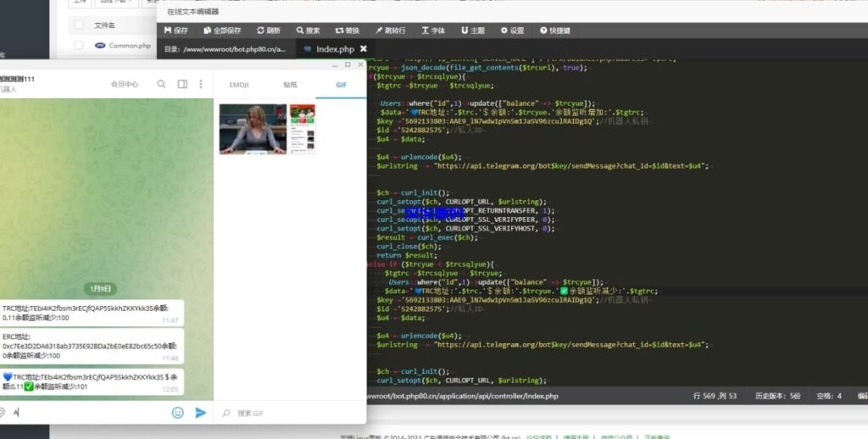The height and width of the screenshot is (439, 868).
Task: Click the 保存 (Save) toolbar icon
Action: (x=176, y=31)
